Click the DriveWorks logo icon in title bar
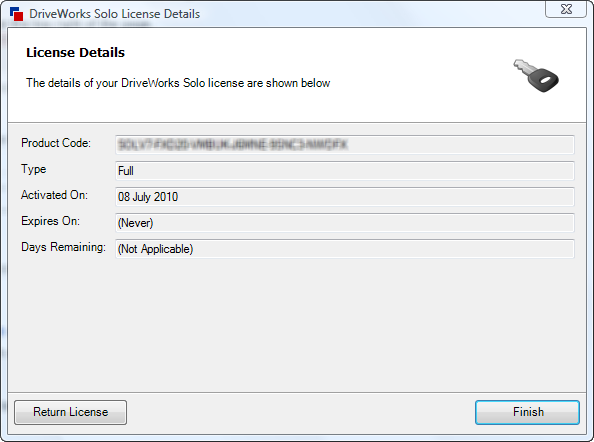The image size is (594, 442). (17, 14)
